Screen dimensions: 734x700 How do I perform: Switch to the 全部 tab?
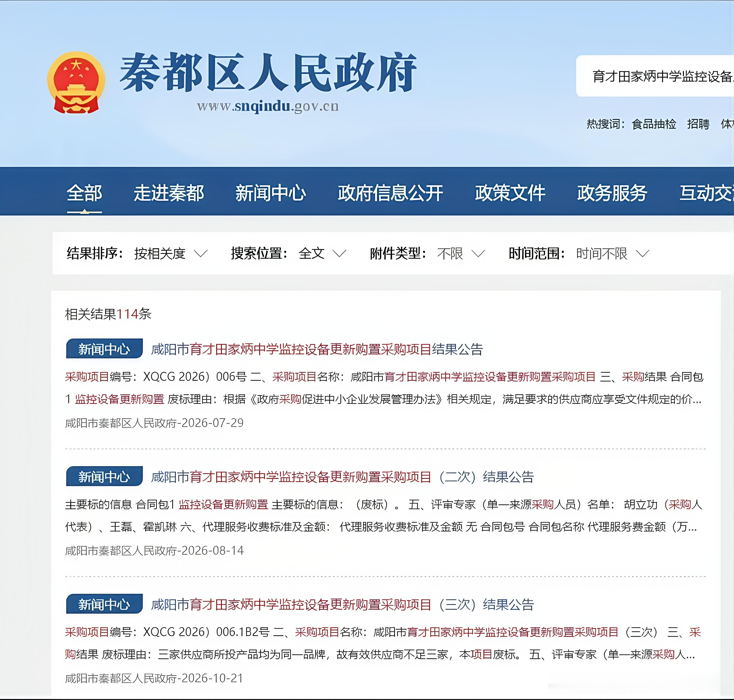[84, 193]
